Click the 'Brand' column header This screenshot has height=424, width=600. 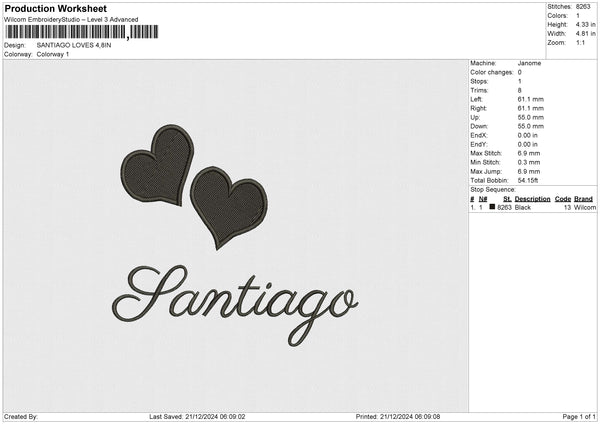click(x=584, y=199)
